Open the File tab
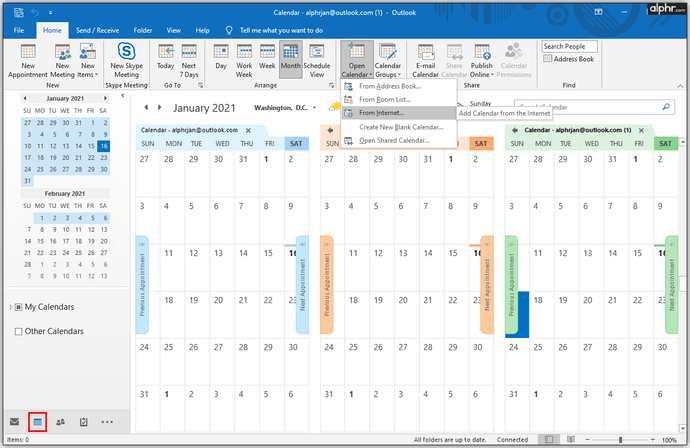This screenshot has height=448, width=690. [19, 30]
